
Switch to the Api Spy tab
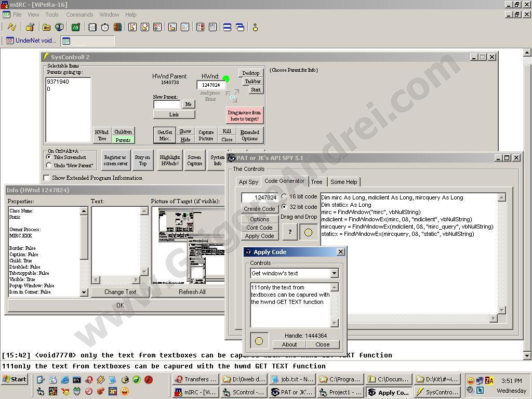point(248,182)
